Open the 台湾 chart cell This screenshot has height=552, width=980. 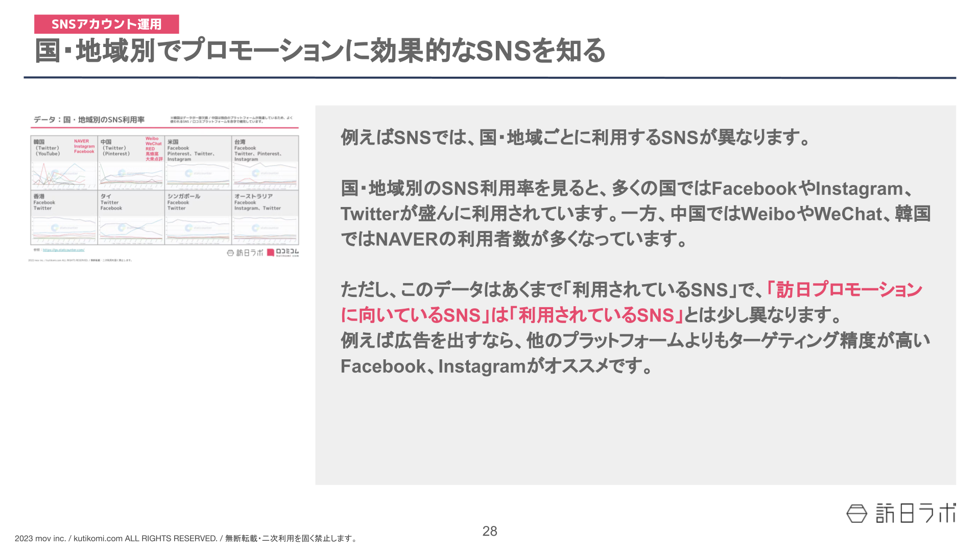click(265, 163)
